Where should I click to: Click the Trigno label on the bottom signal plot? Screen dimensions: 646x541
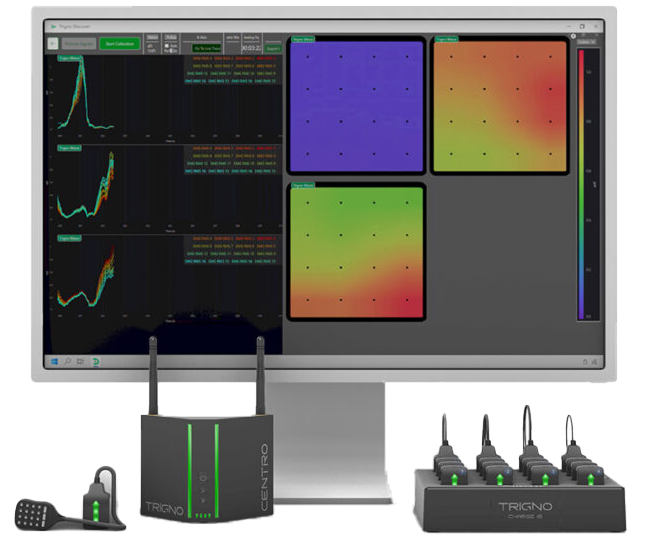(x=69, y=238)
